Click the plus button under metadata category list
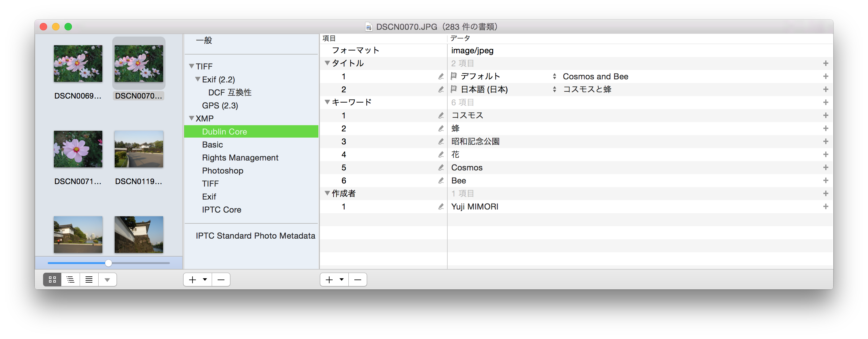The image size is (868, 339). coord(193,280)
